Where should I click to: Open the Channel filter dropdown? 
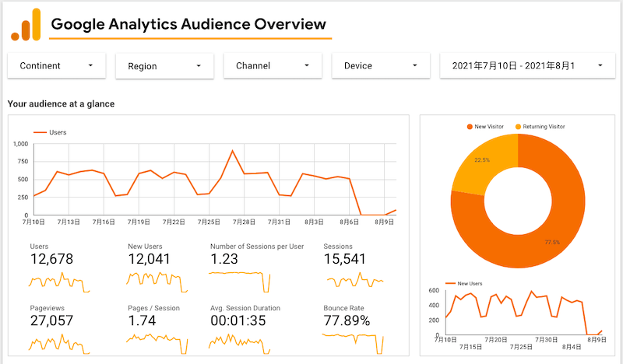click(x=273, y=65)
